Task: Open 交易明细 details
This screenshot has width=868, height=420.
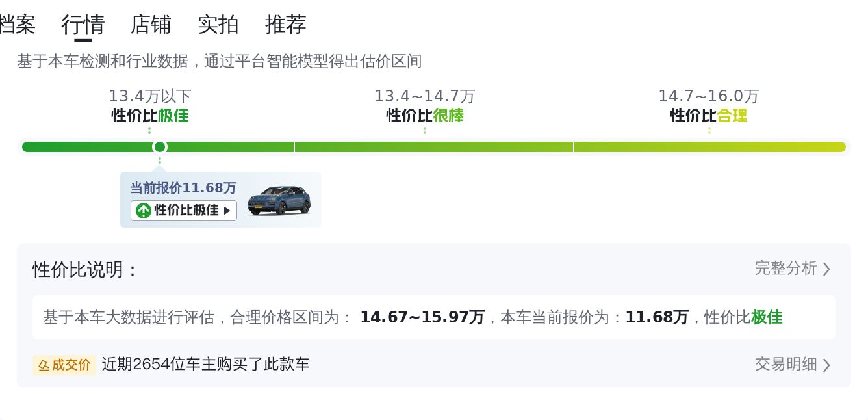Action: pyautogui.click(x=785, y=364)
